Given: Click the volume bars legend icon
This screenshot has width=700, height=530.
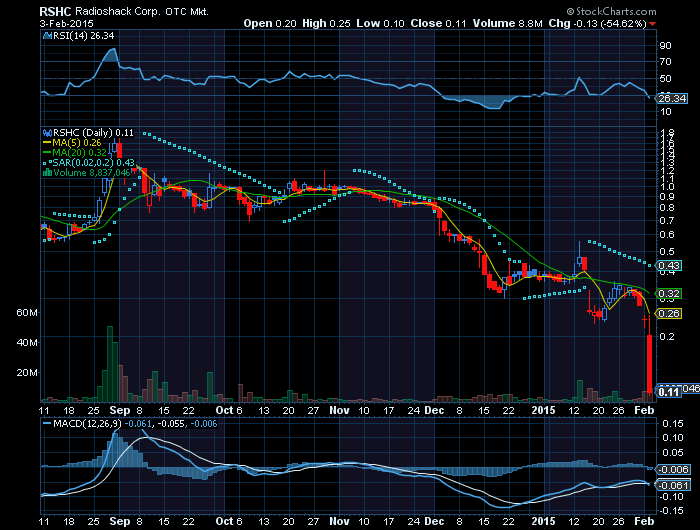Looking at the screenshot, I should (x=47, y=172).
